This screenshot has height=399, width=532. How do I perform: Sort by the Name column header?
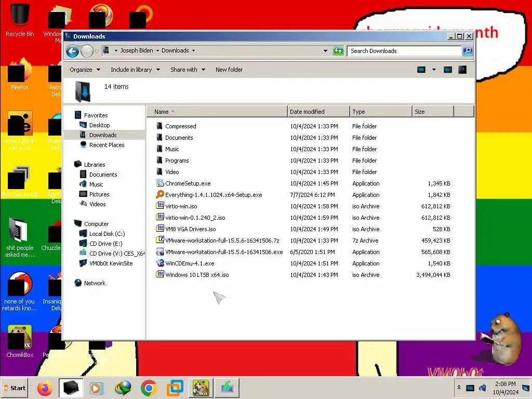coord(217,112)
